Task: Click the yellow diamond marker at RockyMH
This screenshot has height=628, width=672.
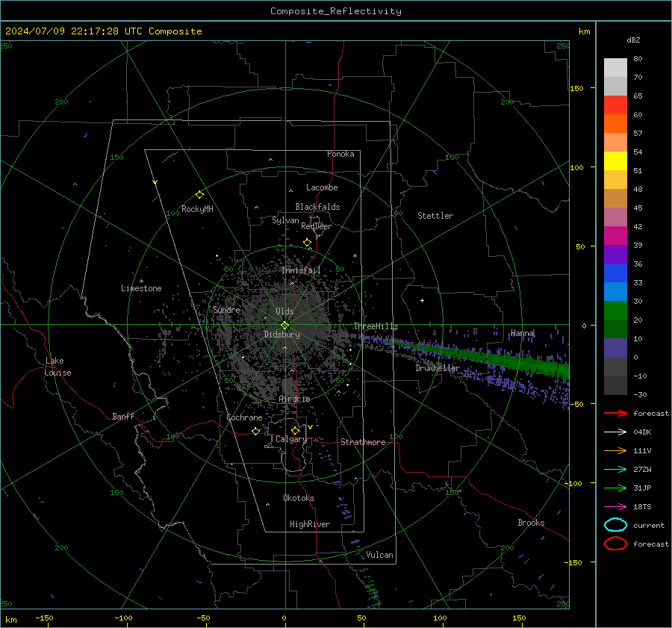Action: 199,195
